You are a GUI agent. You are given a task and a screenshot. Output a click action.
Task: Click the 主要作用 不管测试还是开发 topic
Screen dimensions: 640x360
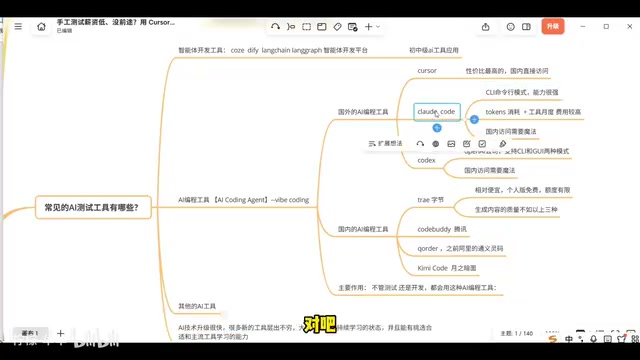(x=417, y=288)
